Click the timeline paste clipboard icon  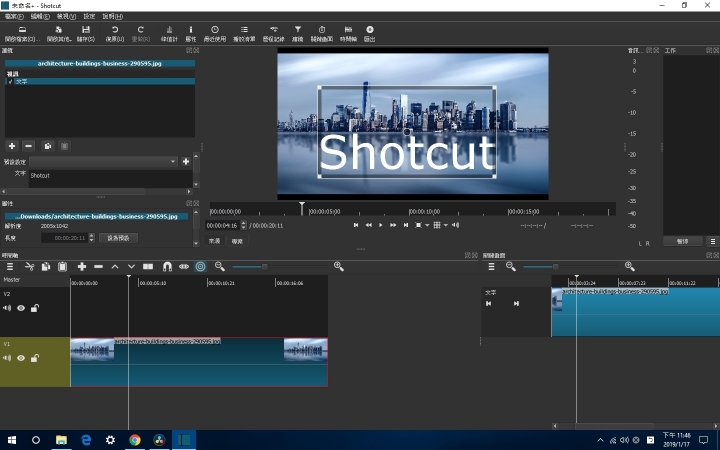[62, 266]
